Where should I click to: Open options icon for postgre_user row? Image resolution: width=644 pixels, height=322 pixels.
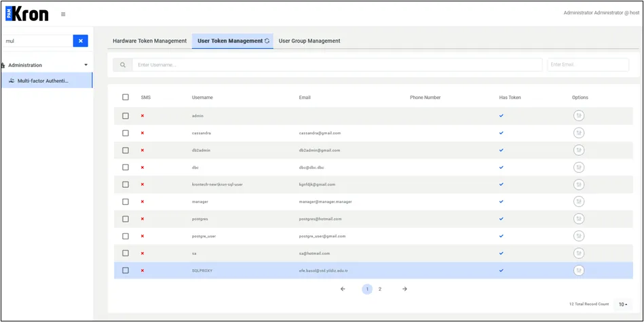[579, 237]
